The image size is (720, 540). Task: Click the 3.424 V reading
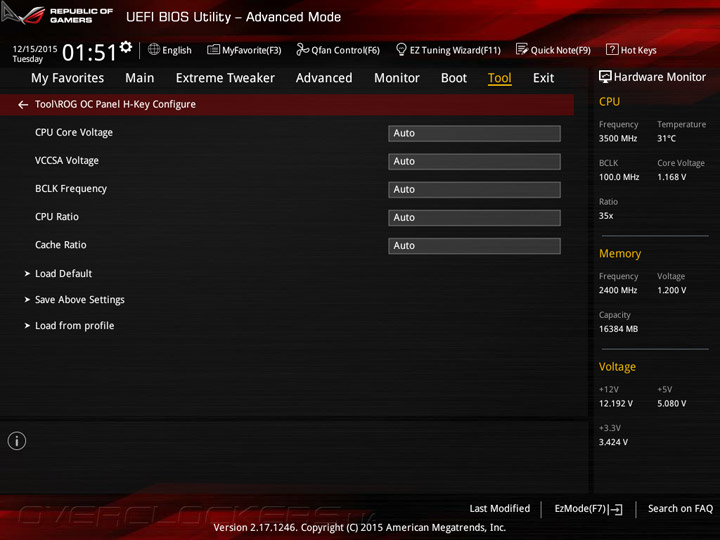[x=613, y=442]
